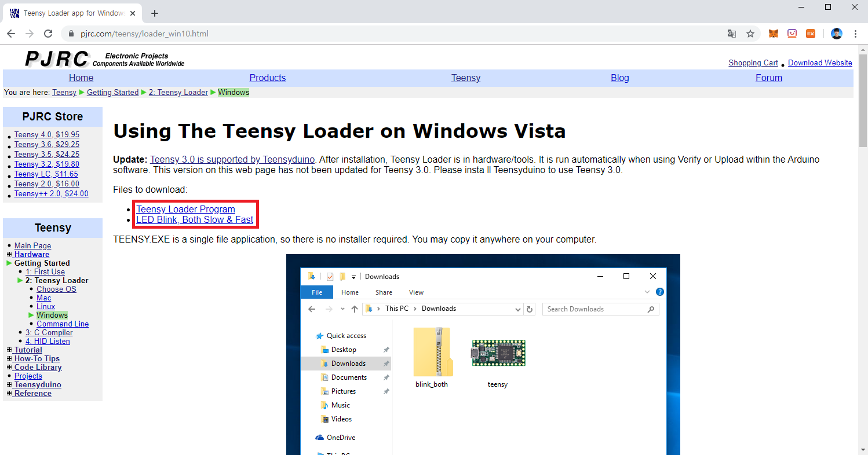View site security padlock info
Screen dimensions: 868x455
click(x=71, y=34)
